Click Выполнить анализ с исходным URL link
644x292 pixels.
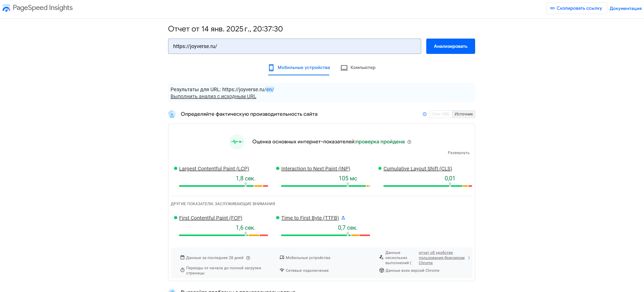[213, 97]
